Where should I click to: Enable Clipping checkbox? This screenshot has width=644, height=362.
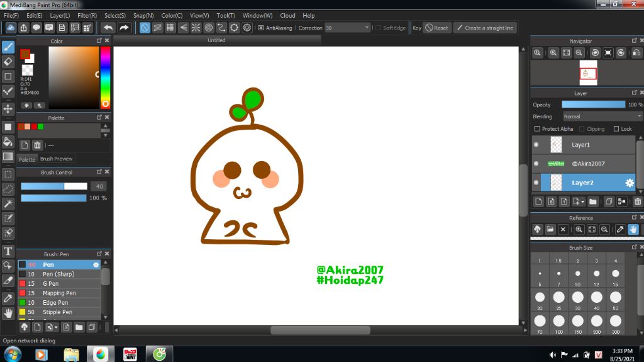(x=582, y=129)
